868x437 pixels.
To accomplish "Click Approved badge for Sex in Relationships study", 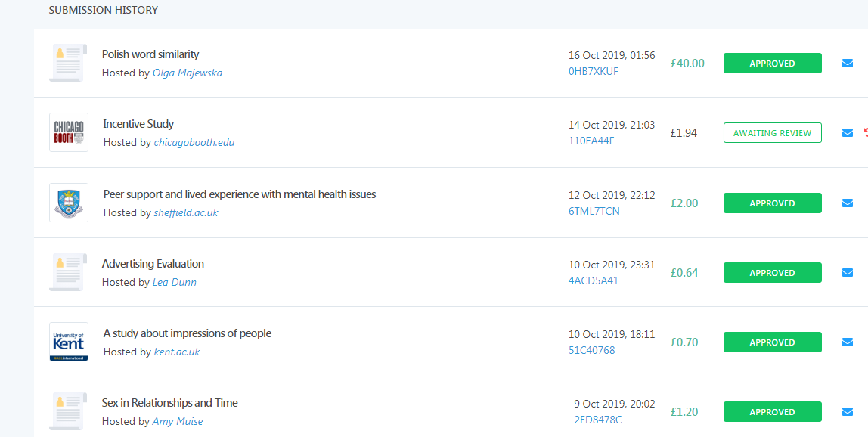I will tap(772, 411).
